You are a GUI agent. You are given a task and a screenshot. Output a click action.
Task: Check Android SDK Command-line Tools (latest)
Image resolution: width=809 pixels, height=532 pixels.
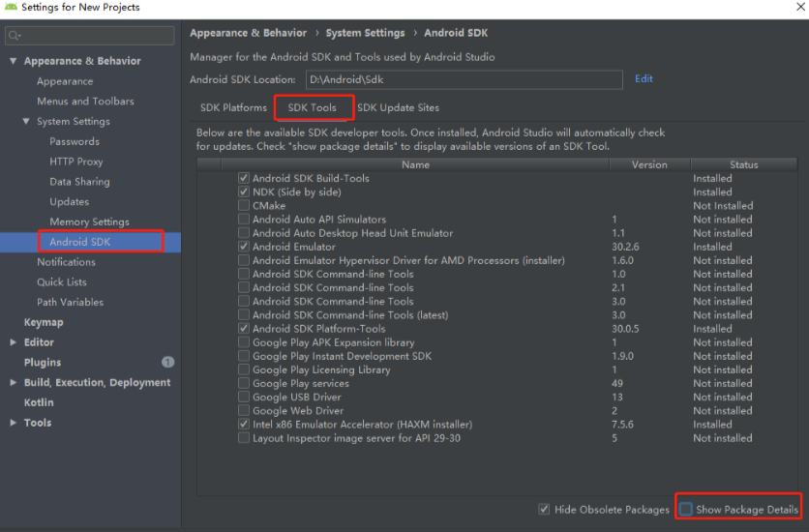[x=244, y=315]
